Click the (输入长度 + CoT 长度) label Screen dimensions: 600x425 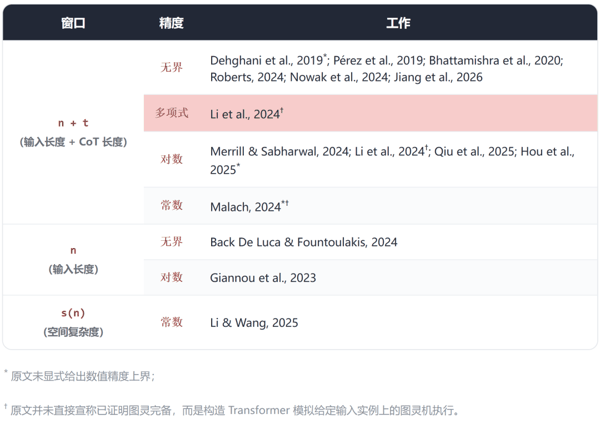(73, 142)
